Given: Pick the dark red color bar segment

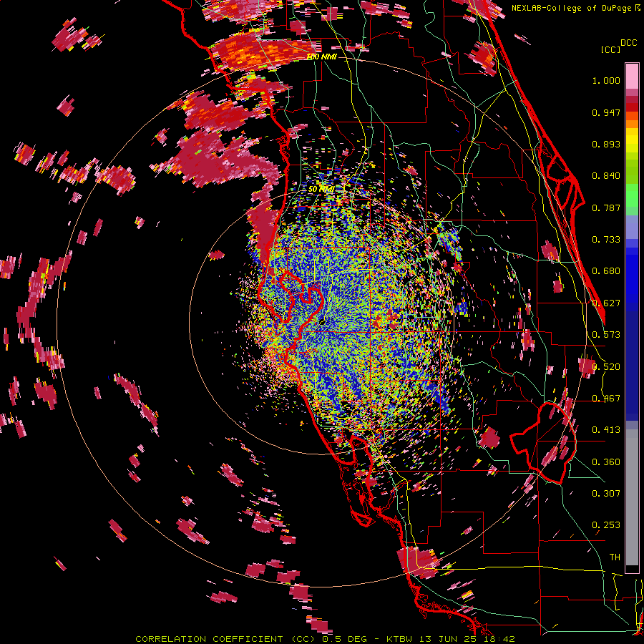Looking at the screenshot, I should [632, 99].
